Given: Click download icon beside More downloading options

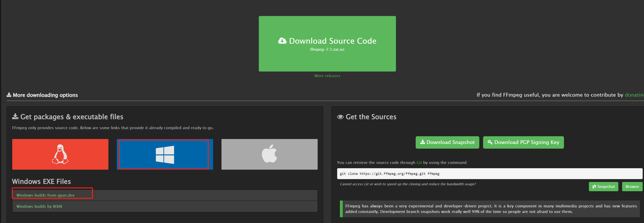Looking at the screenshot, I should (9, 95).
